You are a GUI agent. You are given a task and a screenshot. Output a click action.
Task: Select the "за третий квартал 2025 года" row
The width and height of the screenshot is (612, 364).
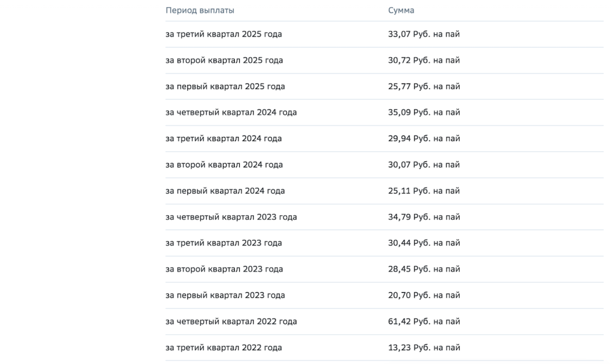224,34
